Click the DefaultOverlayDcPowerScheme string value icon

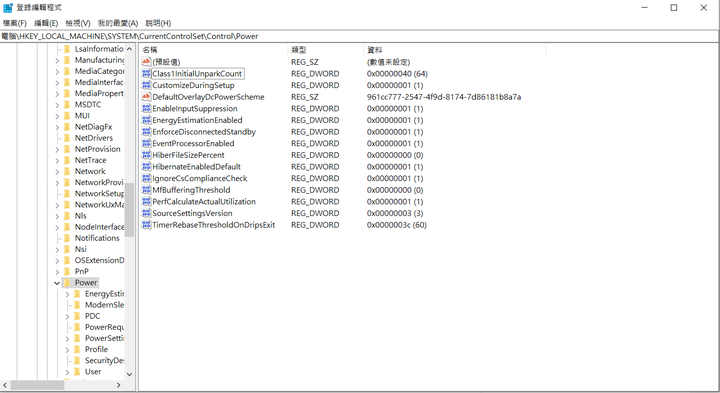[x=146, y=97]
